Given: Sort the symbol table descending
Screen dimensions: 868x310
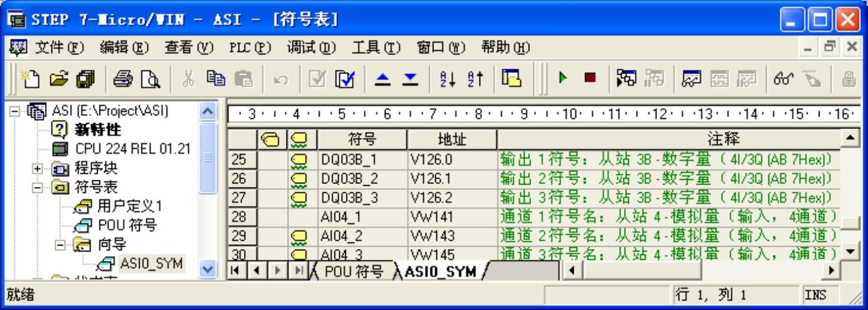Looking at the screenshot, I should (475, 78).
